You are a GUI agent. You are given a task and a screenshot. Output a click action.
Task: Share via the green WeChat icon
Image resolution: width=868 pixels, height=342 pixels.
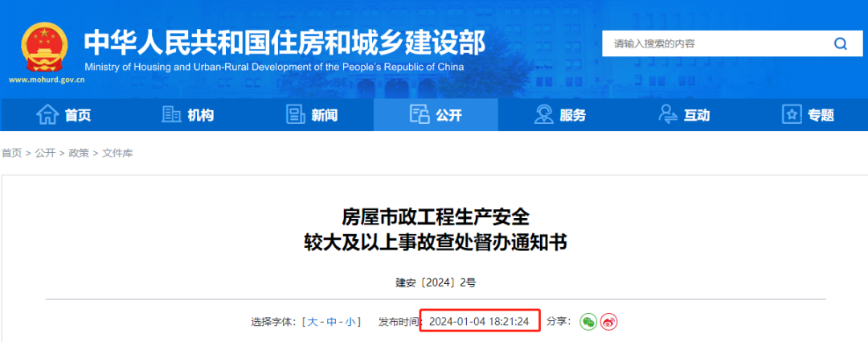click(588, 322)
